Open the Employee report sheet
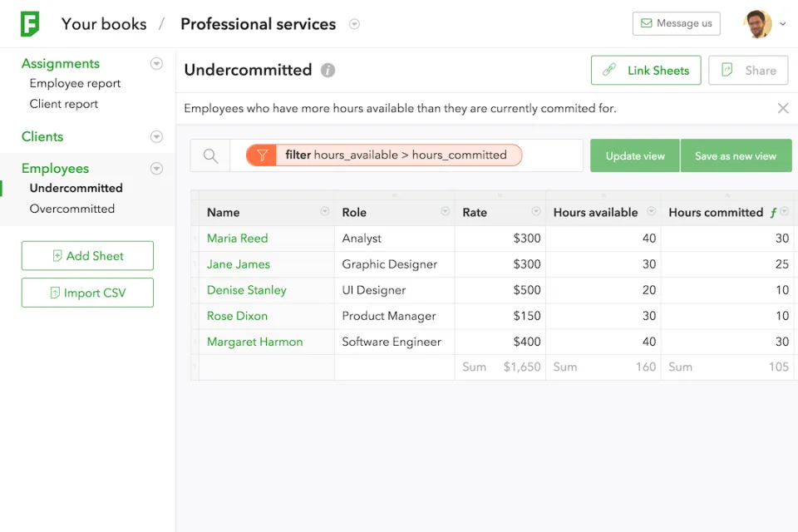The width and height of the screenshot is (798, 532). pos(75,83)
